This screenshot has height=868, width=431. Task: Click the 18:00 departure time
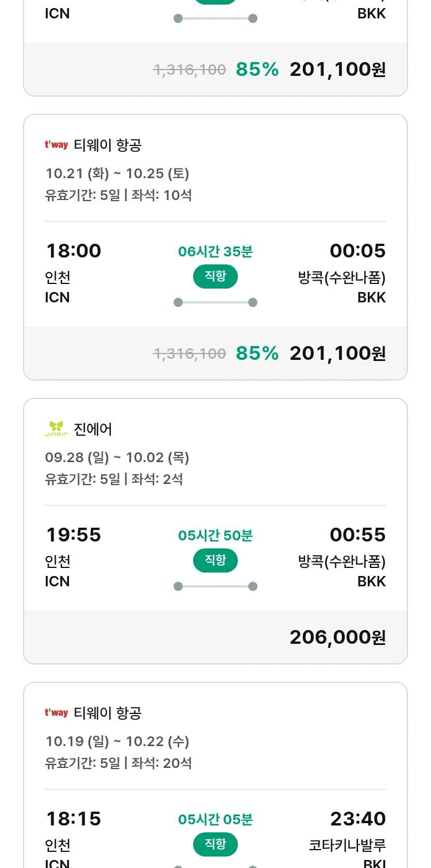74,251
